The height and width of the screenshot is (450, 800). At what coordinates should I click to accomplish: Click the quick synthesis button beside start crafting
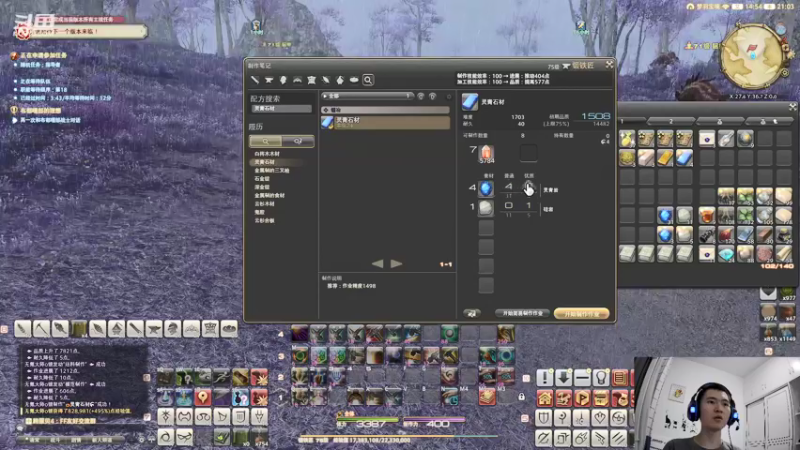tap(522, 313)
